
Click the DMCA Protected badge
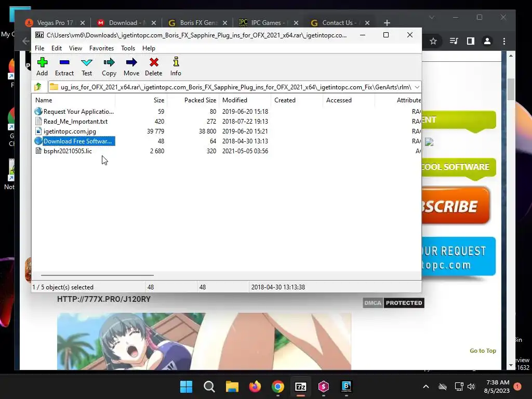tap(394, 303)
